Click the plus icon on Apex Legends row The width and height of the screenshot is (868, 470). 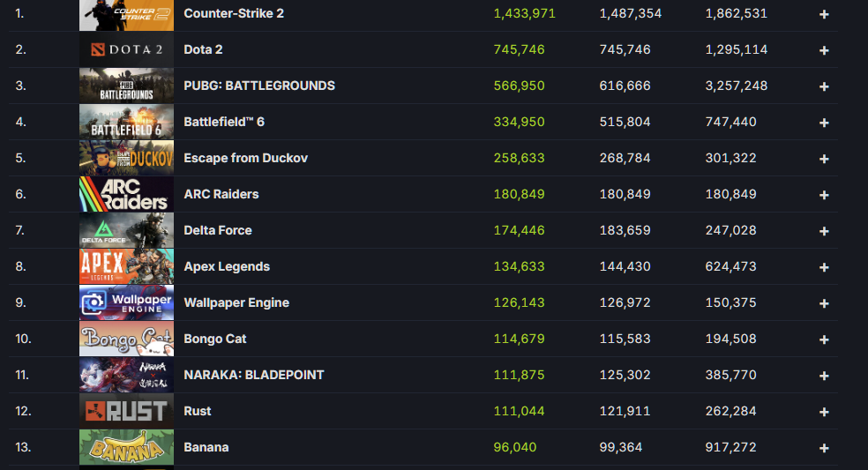click(824, 267)
